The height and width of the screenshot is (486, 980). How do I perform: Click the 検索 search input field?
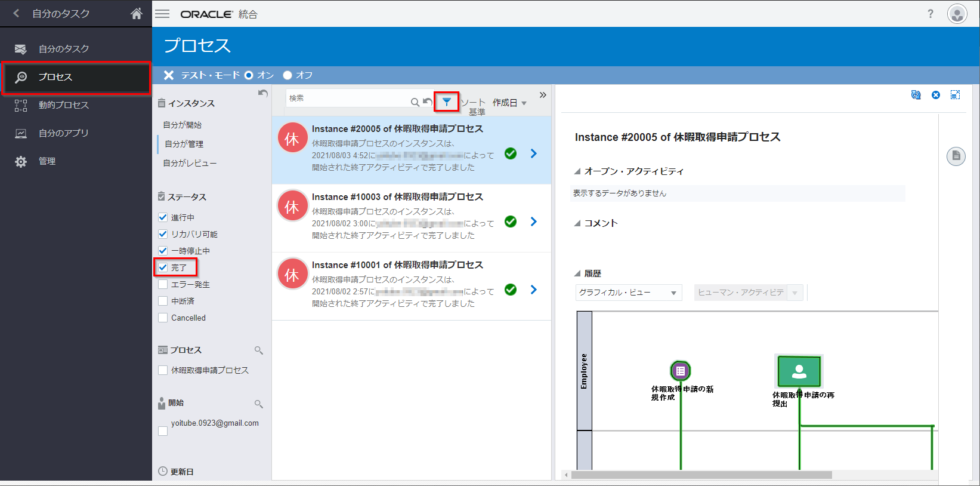348,99
